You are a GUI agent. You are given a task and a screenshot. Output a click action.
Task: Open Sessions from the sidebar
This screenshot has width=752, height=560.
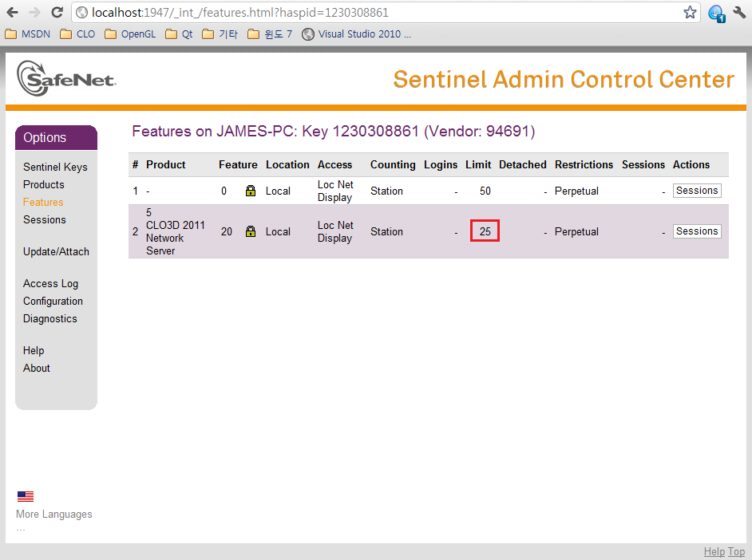point(45,219)
